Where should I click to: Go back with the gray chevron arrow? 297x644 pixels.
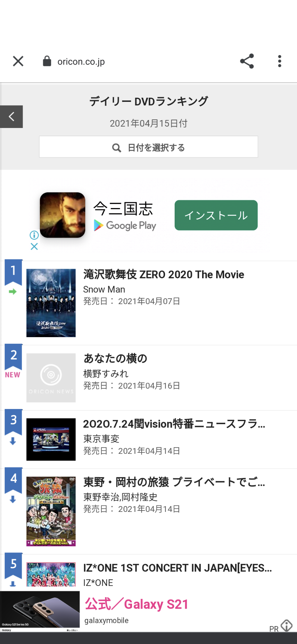[11, 117]
